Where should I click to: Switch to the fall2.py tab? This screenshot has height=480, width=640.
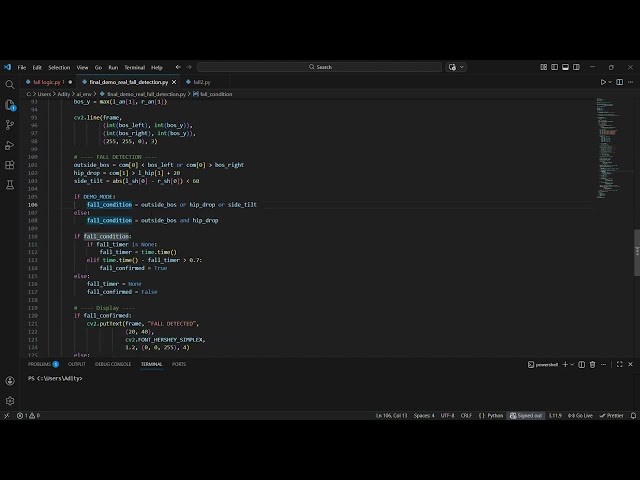[202, 82]
